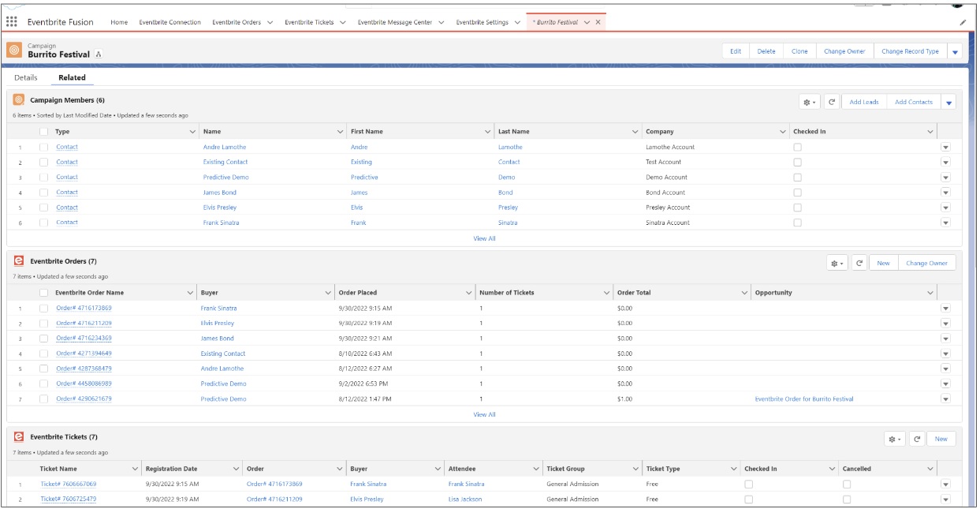The width and height of the screenshot is (980, 509).
Task: Click the Campaign Members refresh icon
Action: click(x=832, y=102)
